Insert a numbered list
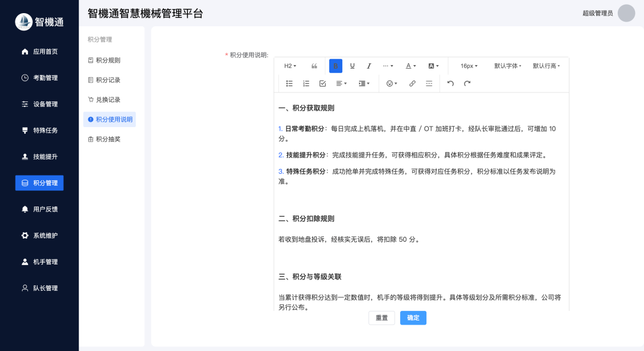 pos(306,84)
